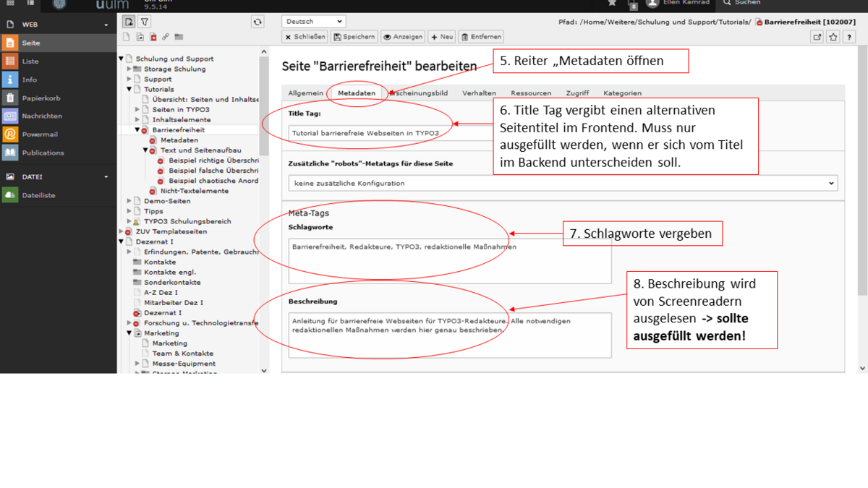Open the bookmarks star in top bar

pos(612,4)
